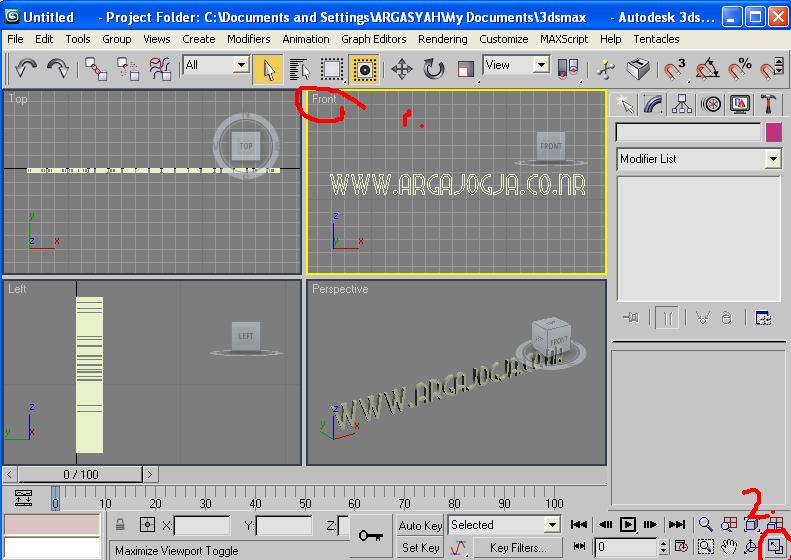Activate the Select and Rotate tool

pos(433,69)
